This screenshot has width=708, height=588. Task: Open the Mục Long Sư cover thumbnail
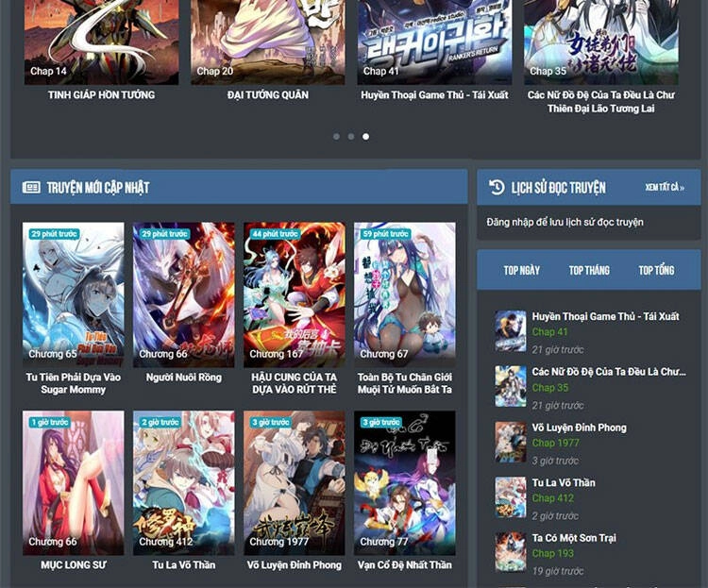[x=74, y=482]
